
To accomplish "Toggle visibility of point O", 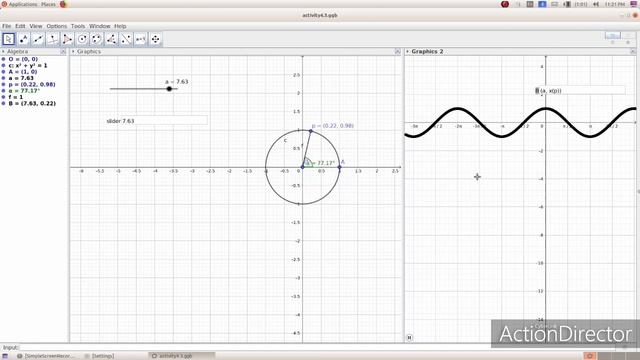I will 4,59.
